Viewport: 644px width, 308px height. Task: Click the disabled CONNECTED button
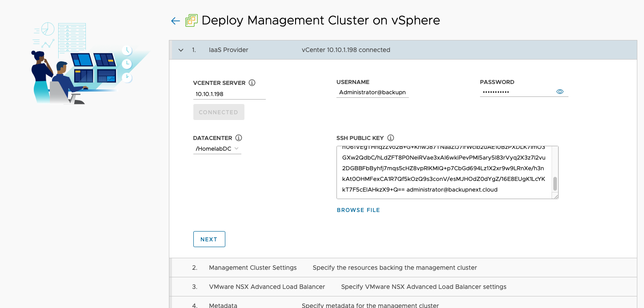click(x=219, y=112)
